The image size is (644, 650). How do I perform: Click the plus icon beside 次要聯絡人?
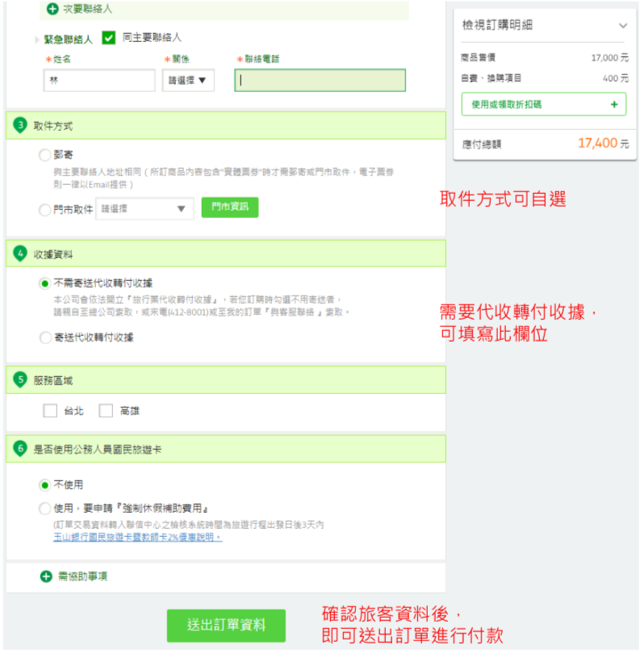pyautogui.click(x=52, y=10)
